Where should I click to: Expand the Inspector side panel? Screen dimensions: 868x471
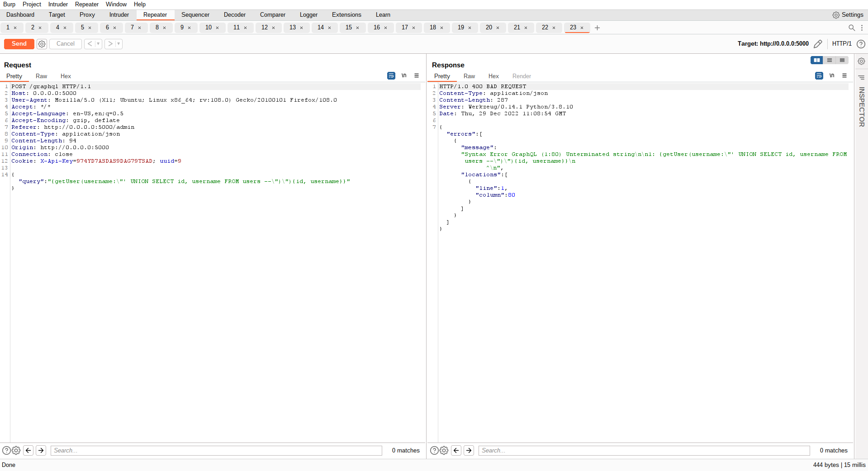pos(862,107)
